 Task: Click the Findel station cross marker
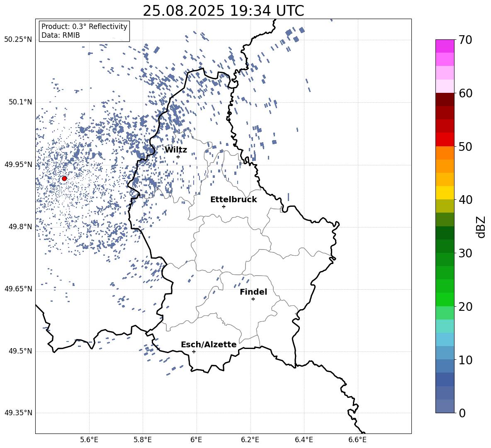[253, 299]
